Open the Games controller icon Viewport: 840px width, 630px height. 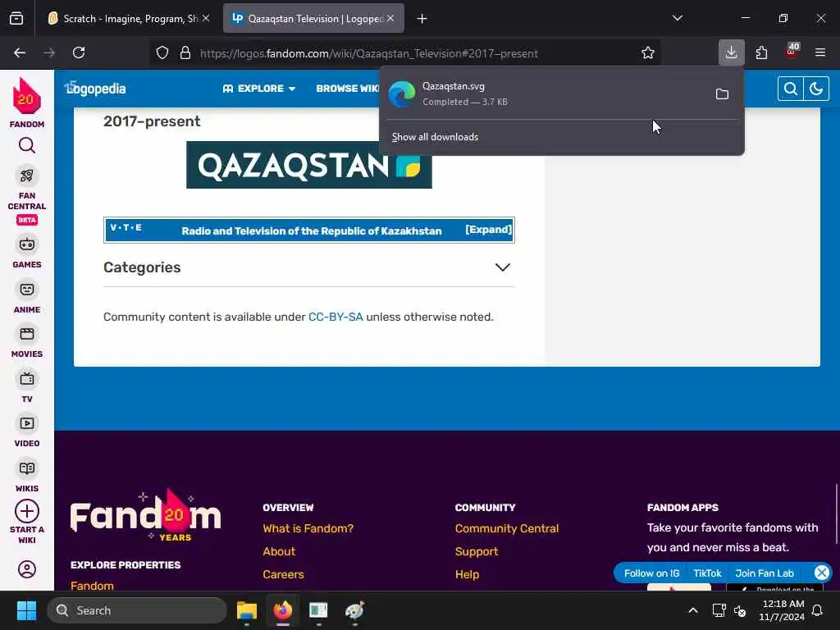pos(27,244)
